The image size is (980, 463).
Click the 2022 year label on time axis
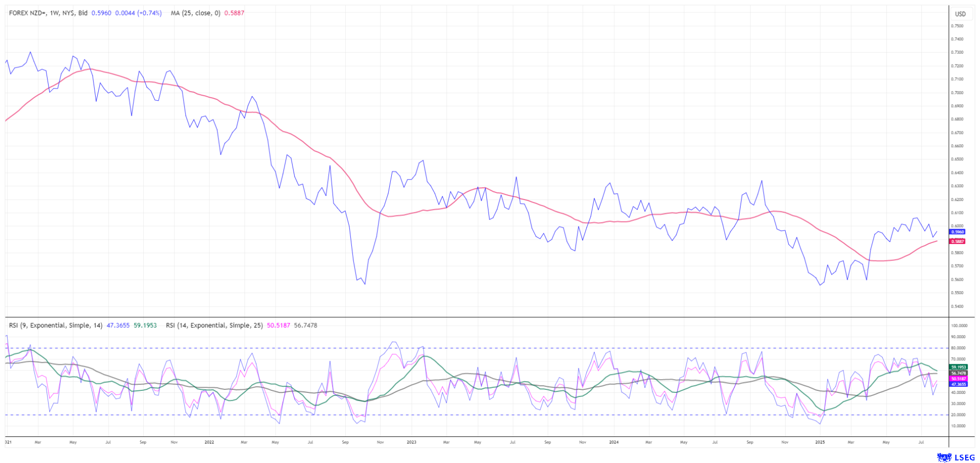click(209, 442)
